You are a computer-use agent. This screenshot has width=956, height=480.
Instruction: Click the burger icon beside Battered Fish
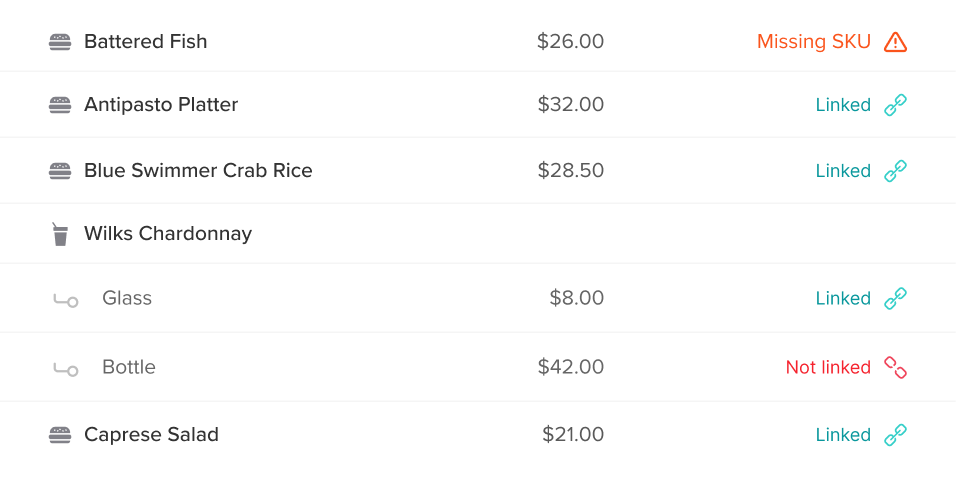pos(60,42)
